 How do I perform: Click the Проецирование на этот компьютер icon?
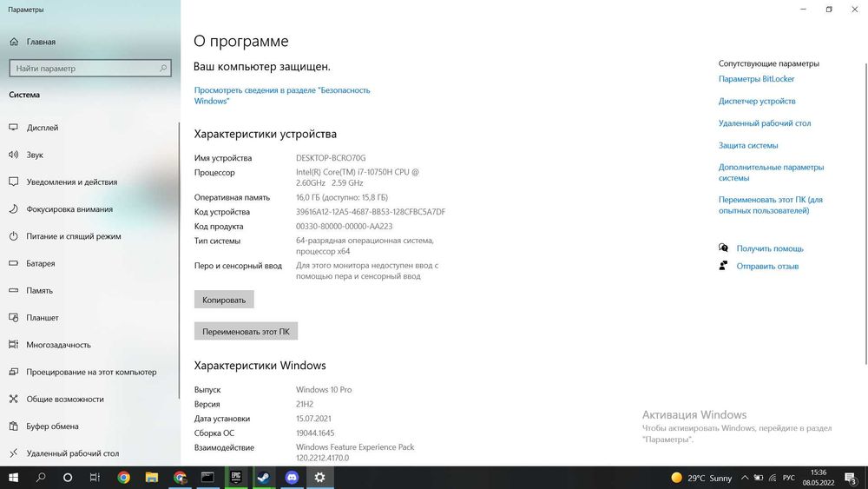(x=14, y=372)
